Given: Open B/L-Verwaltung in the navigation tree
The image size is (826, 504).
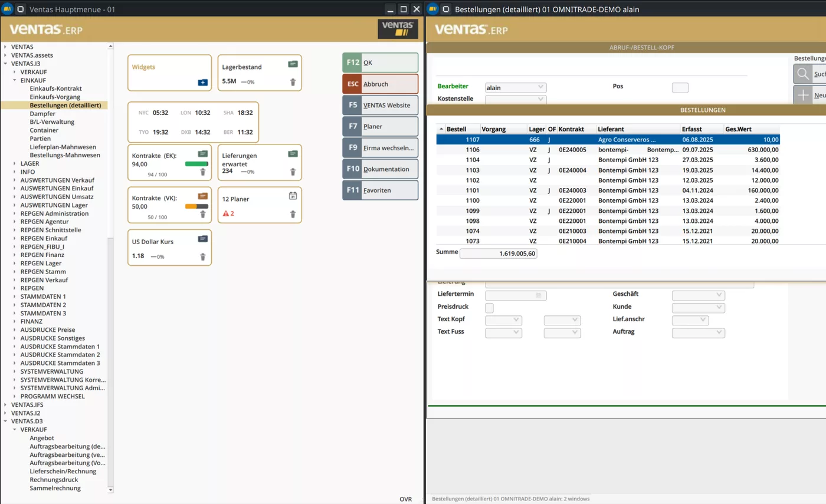Looking at the screenshot, I should coord(53,121).
